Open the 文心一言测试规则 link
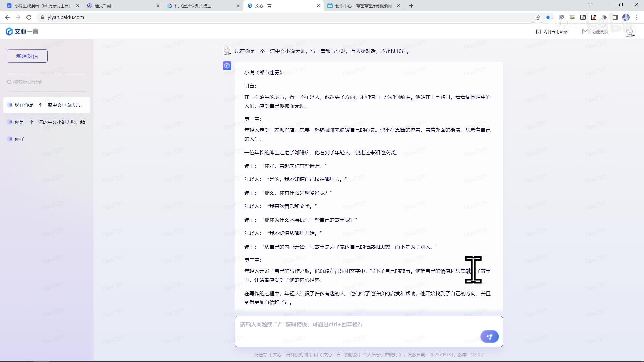The height and width of the screenshot is (362, 644). [290, 355]
